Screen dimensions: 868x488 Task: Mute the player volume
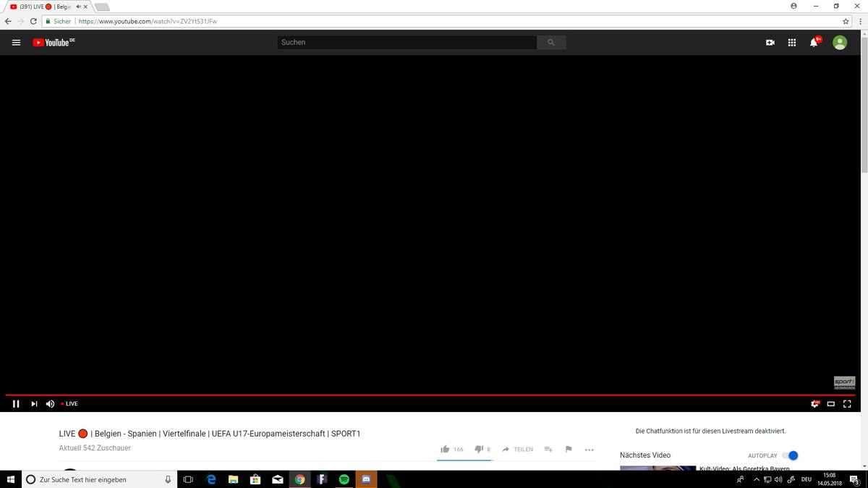click(50, 403)
